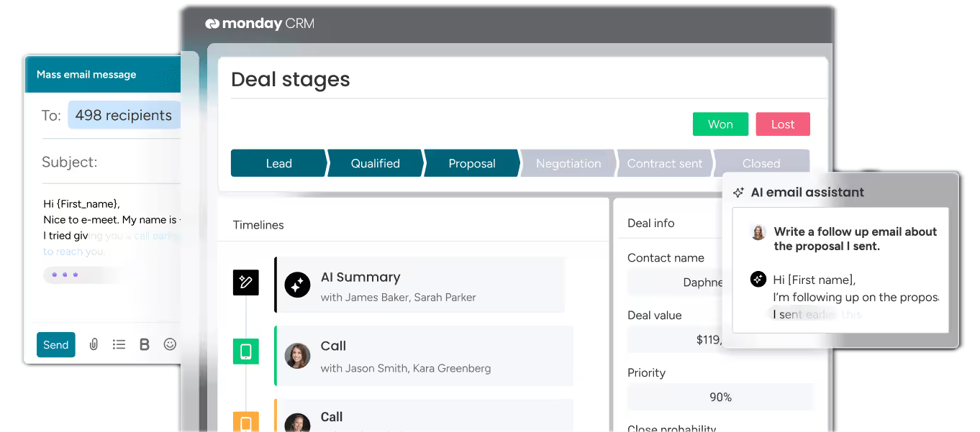Select the Negotiation deal stage

point(568,163)
